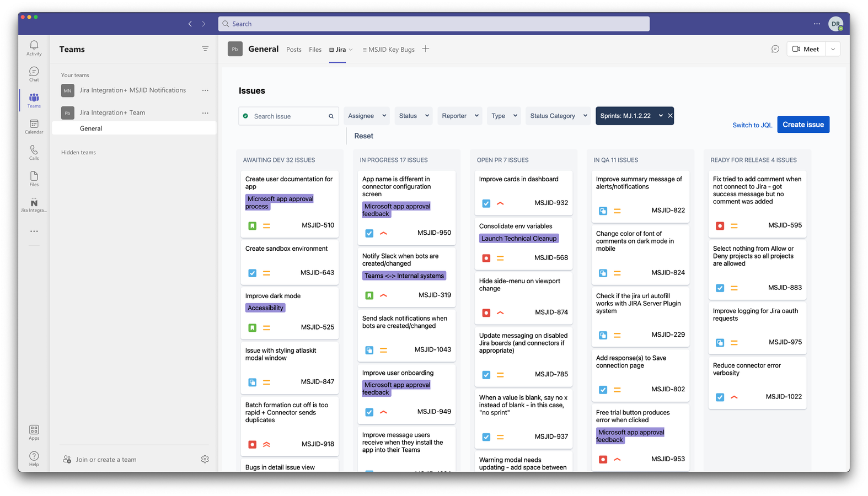
Task: Expand Hidden teams section
Action: [78, 153]
